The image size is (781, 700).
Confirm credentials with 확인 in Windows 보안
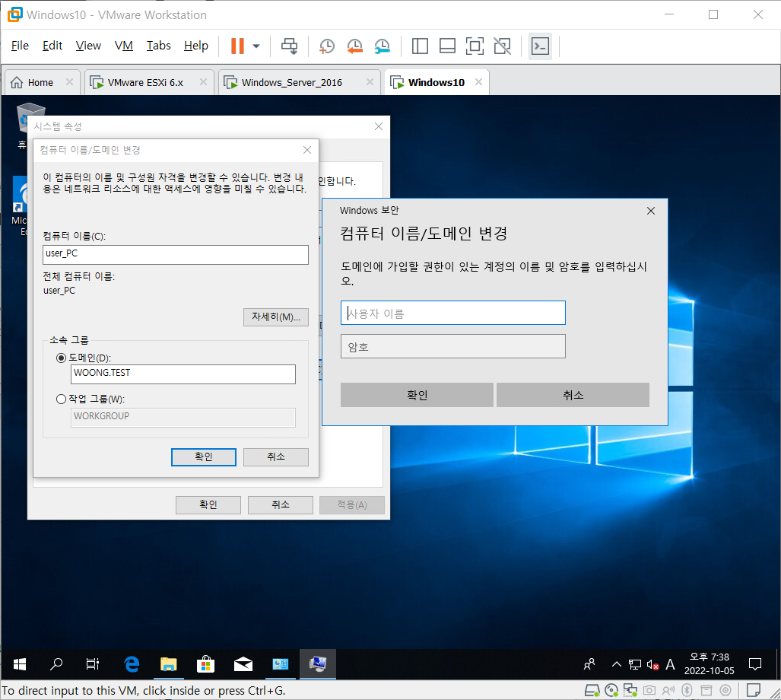[x=417, y=395]
